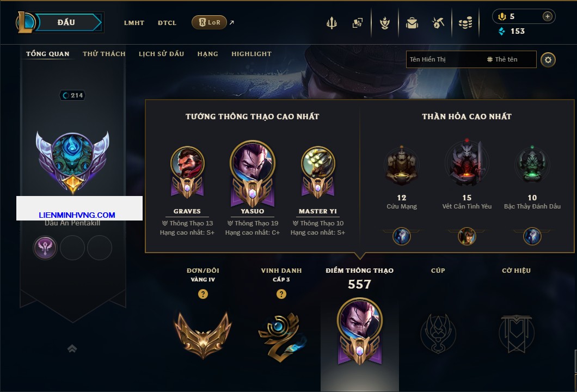This screenshot has height=392, width=577.
Task: Click the ĐẤU play button
Action: pyautogui.click(x=66, y=22)
